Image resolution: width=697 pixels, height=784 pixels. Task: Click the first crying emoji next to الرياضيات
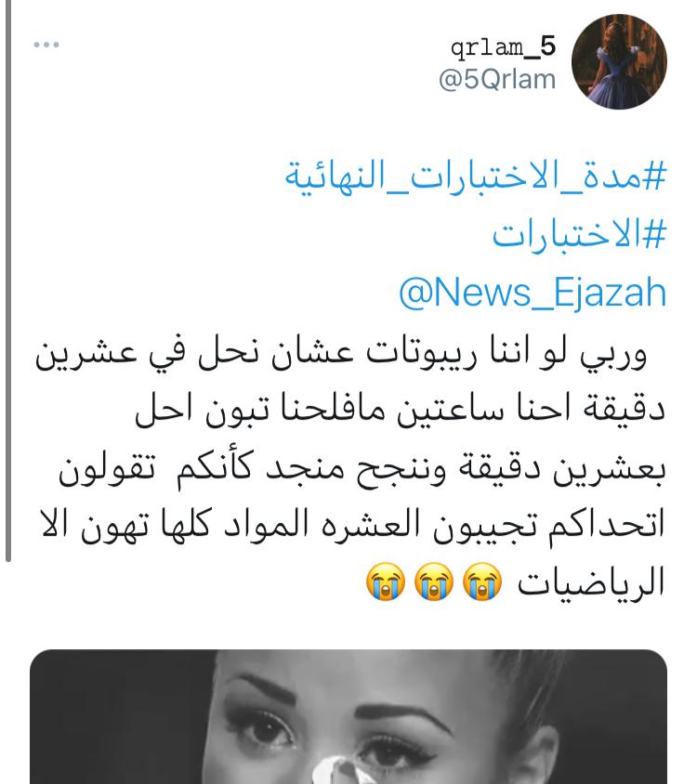[481, 581]
